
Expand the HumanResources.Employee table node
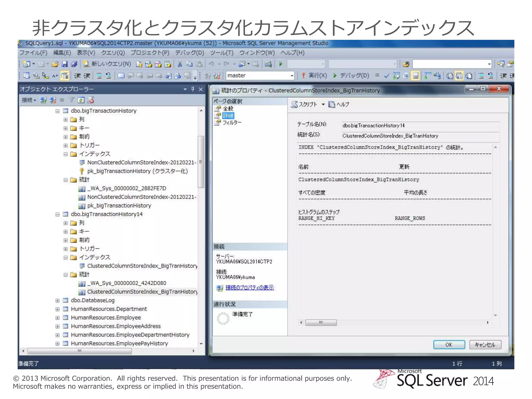(57, 318)
